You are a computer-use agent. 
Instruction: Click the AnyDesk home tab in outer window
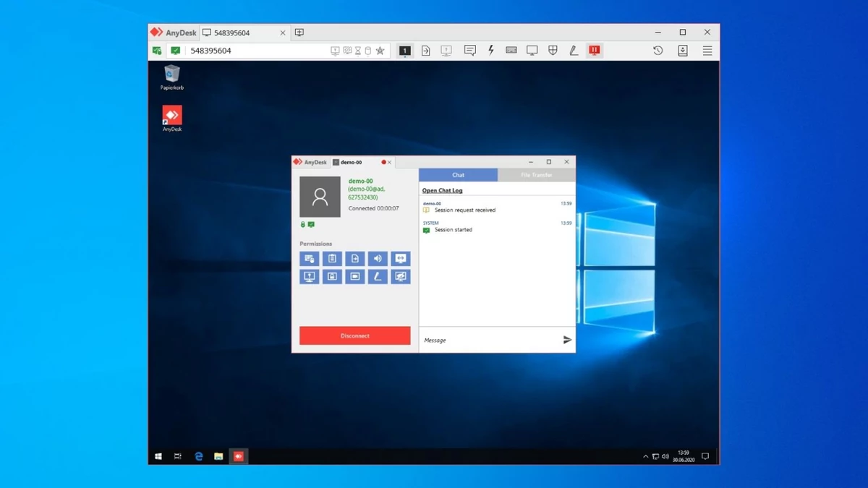coord(173,33)
